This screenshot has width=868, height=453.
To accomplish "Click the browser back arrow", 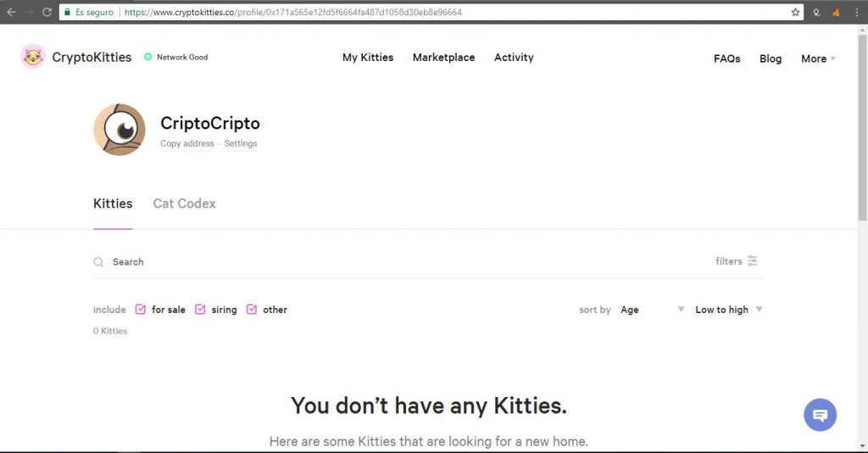I will click(x=11, y=12).
